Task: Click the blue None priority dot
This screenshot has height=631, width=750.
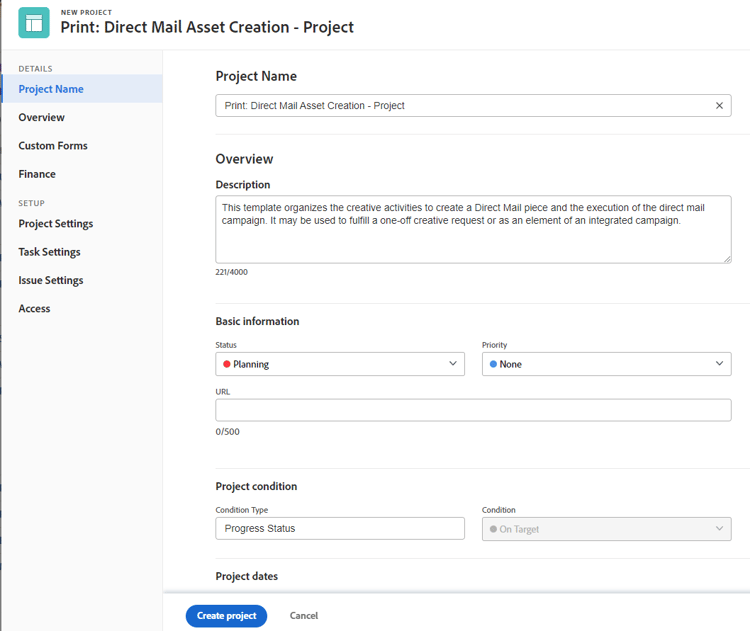Action: (493, 364)
